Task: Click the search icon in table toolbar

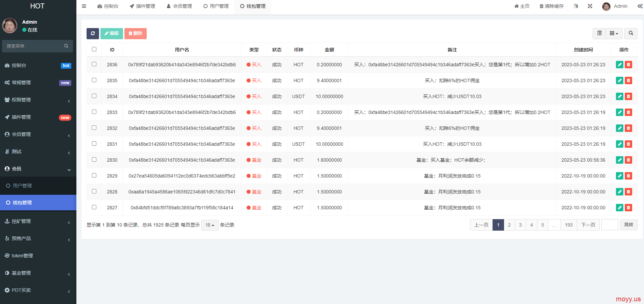Action: [631, 33]
